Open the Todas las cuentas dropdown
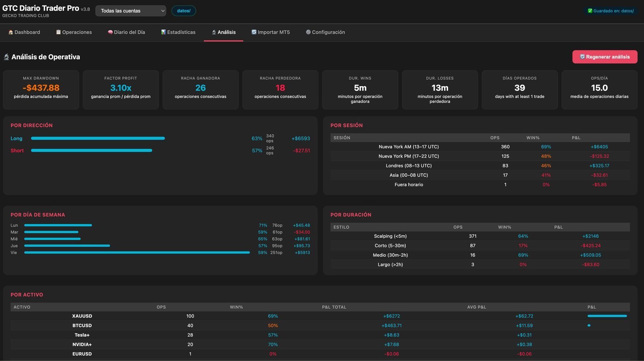 coord(131,11)
